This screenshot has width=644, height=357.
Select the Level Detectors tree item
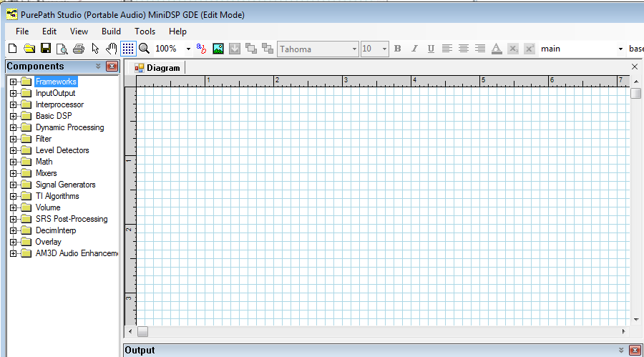[x=62, y=150]
